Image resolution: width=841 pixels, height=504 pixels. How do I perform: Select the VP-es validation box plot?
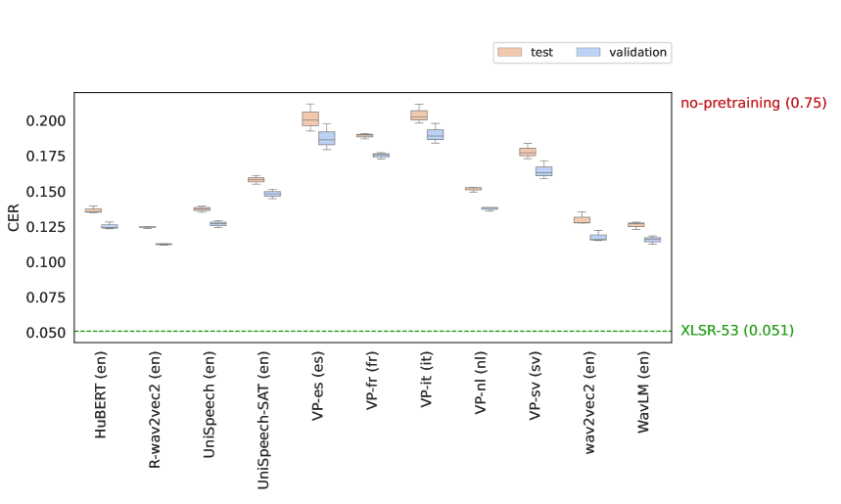(327, 138)
